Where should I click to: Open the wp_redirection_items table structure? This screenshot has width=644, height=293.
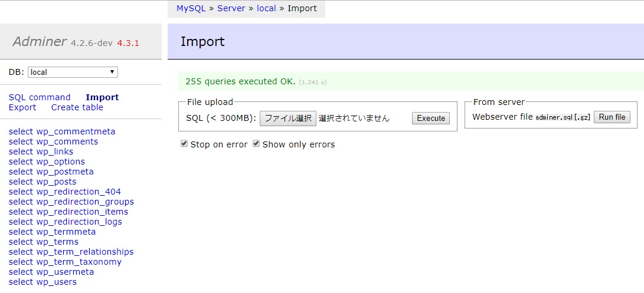[x=82, y=212]
